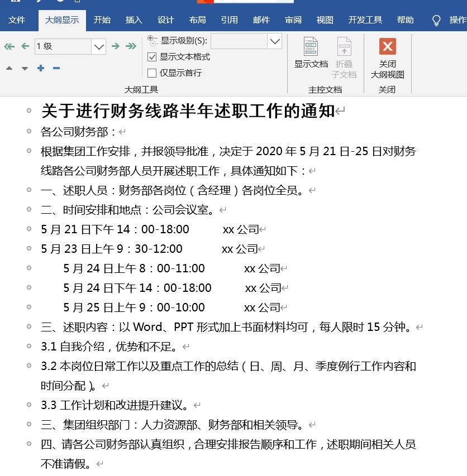Image resolution: width=467 pixels, height=476 pixels.
Task: Move outline item down with down arrow
Action: [25, 68]
